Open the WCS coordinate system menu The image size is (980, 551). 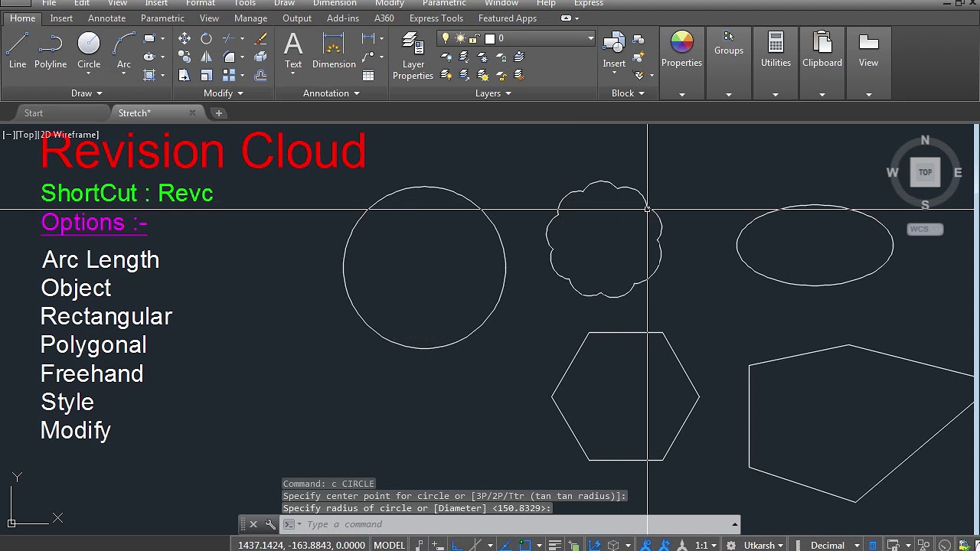(x=925, y=229)
